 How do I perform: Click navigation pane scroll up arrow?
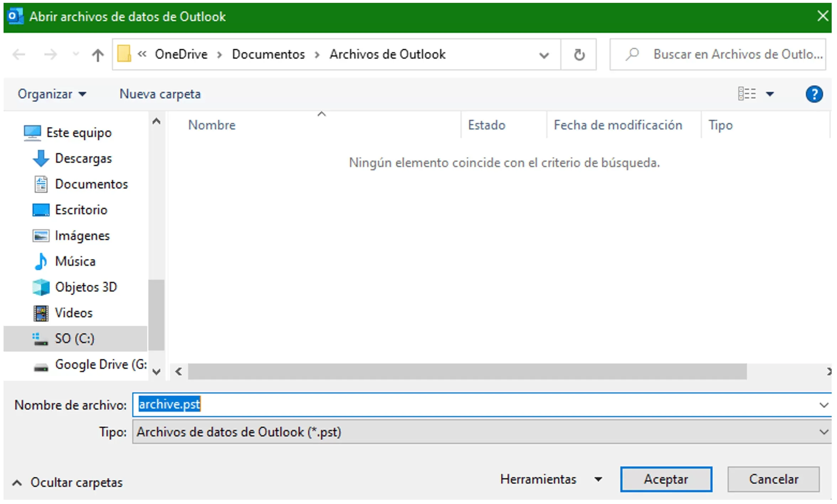(156, 121)
